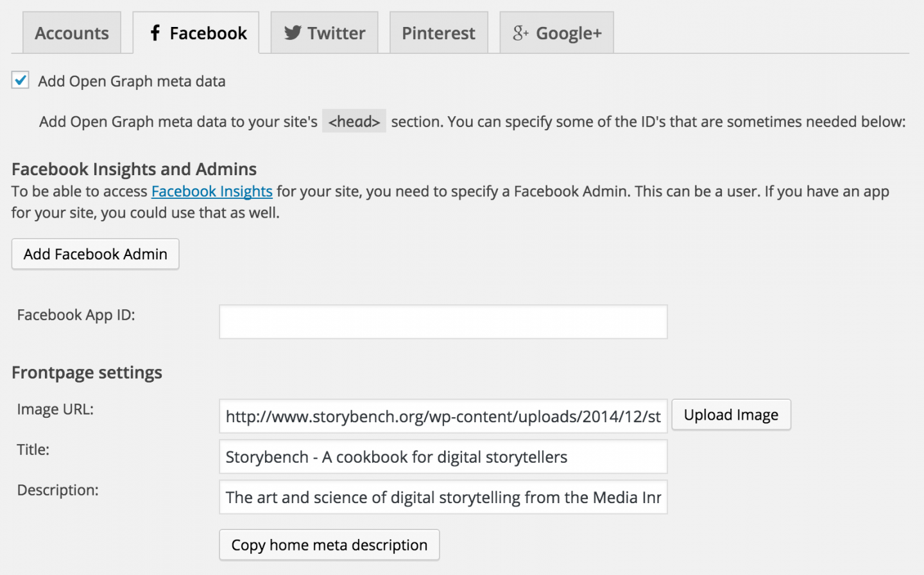924x575 pixels.
Task: Open the Facebook Insights link
Action: click(x=212, y=191)
